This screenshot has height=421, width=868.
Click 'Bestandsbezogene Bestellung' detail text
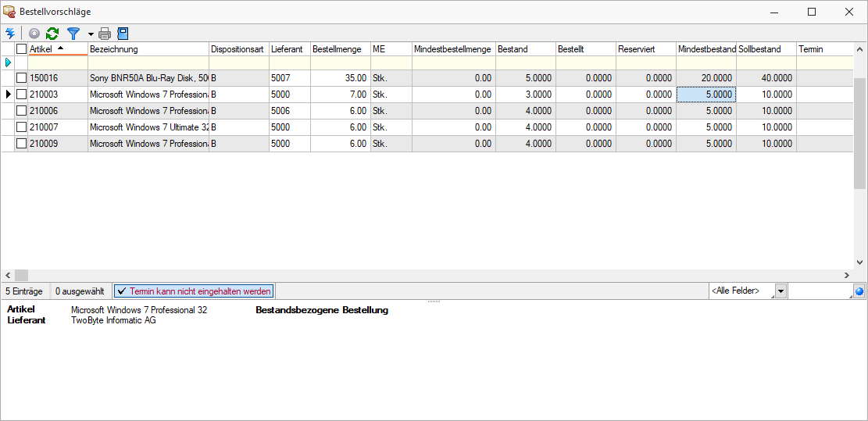point(322,310)
